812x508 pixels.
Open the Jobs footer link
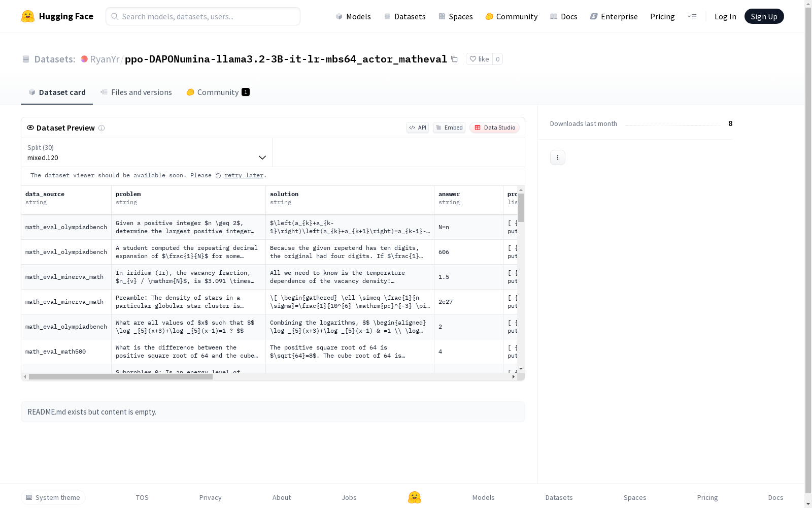click(x=349, y=497)
